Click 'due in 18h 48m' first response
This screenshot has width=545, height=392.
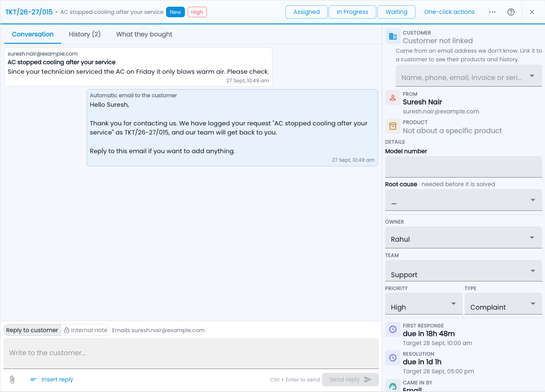(x=429, y=334)
